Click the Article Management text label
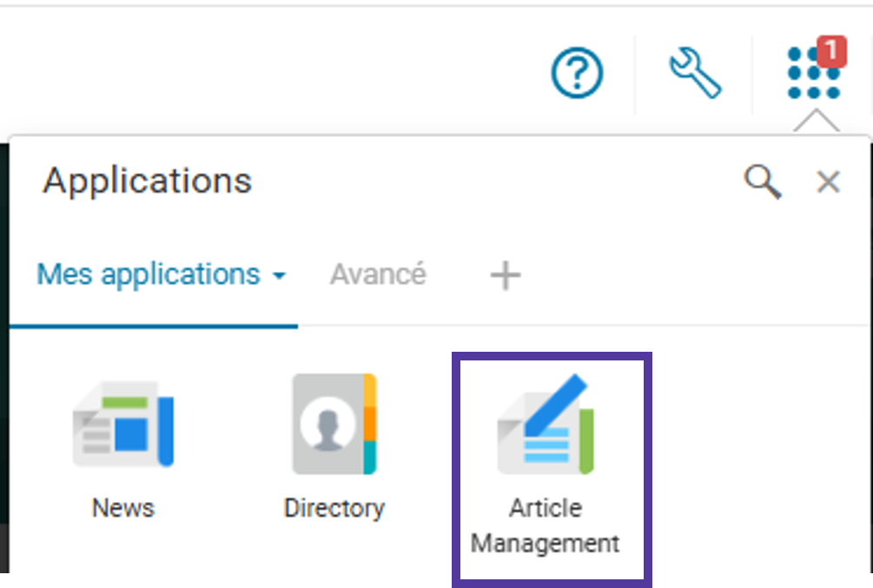 coord(545,525)
